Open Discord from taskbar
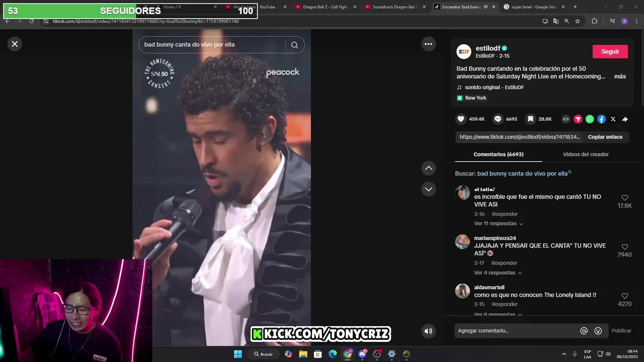The height and width of the screenshot is (362, 644). pos(362,354)
